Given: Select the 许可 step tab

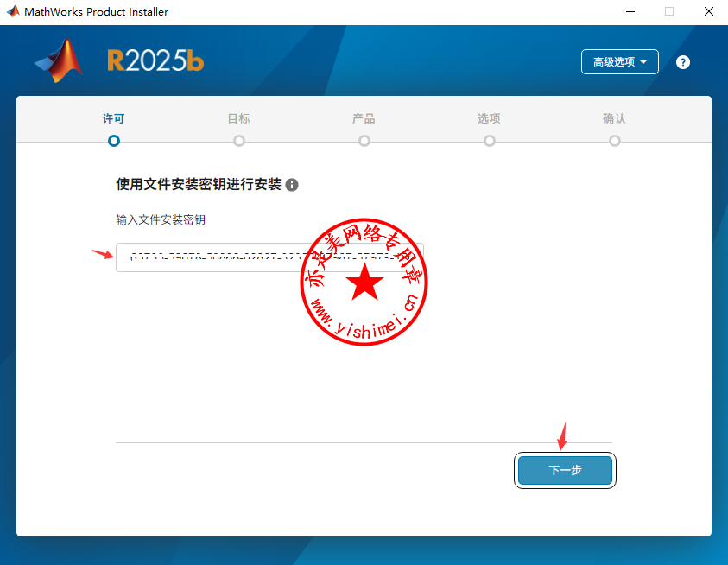Looking at the screenshot, I should tap(114, 119).
